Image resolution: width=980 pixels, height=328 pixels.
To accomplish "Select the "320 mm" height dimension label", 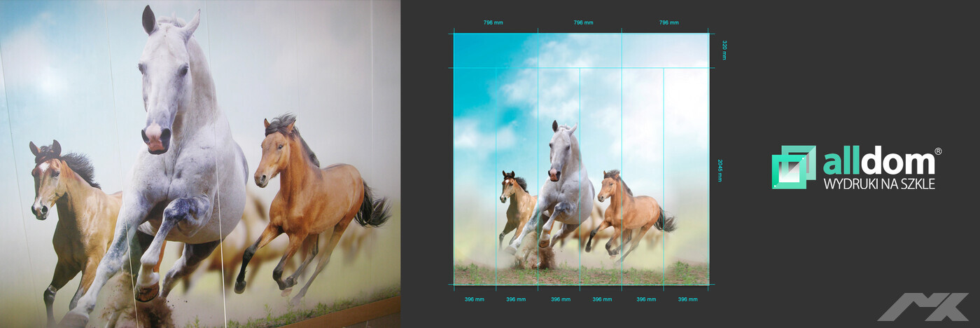I will tap(724, 50).
